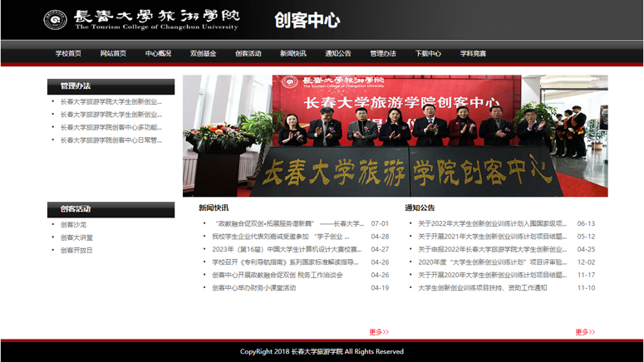Click the 创客中心 site title

[x=307, y=20]
